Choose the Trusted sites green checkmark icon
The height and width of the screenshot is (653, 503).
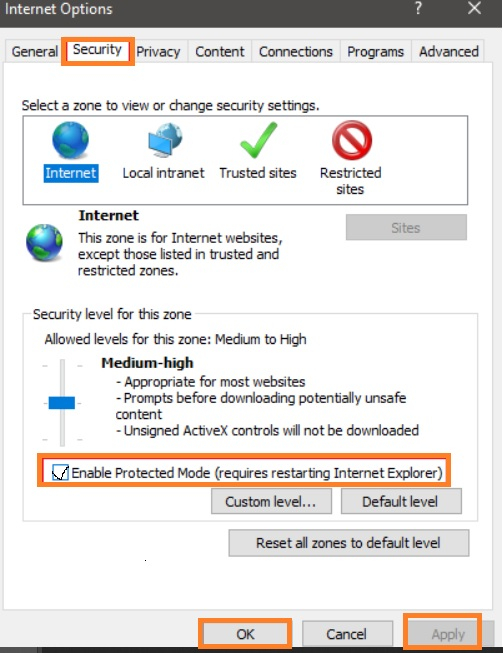(x=259, y=140)
